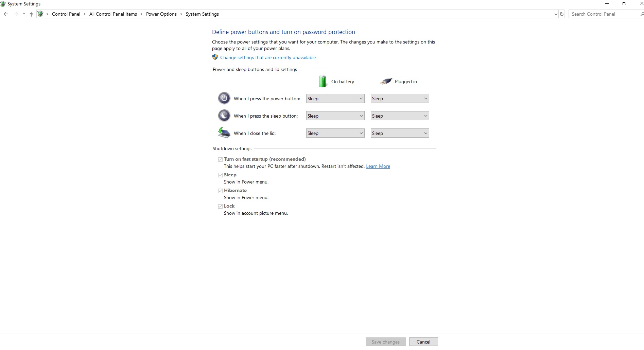Expand the chevron after All Control Panel Items
The height and width of the screenshot is (350, 644).
tap(141, 14)
